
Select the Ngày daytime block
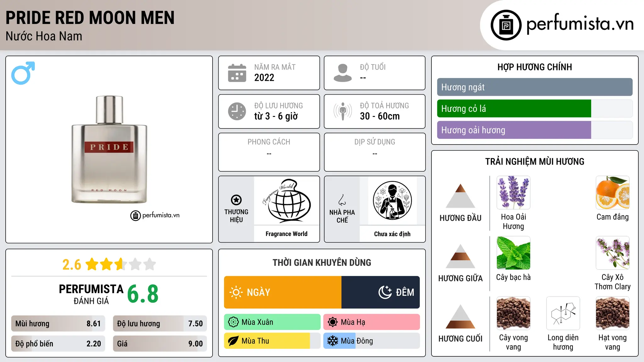pyautogui.click(x=283, y=292)
